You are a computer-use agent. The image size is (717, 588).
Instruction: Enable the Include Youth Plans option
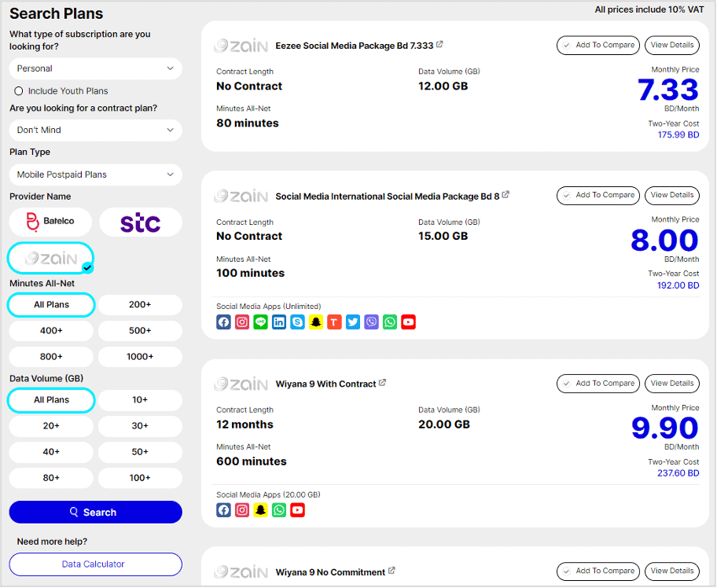tap(19, 91)
